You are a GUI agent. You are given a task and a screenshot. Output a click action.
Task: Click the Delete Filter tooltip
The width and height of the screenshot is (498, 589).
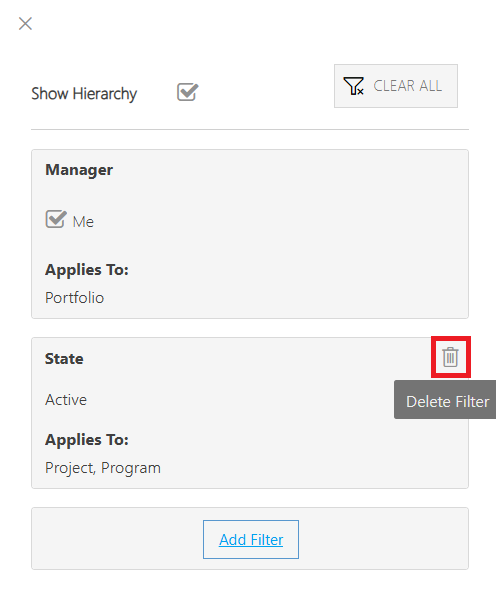pyautogui.click(x=445, y=400)
